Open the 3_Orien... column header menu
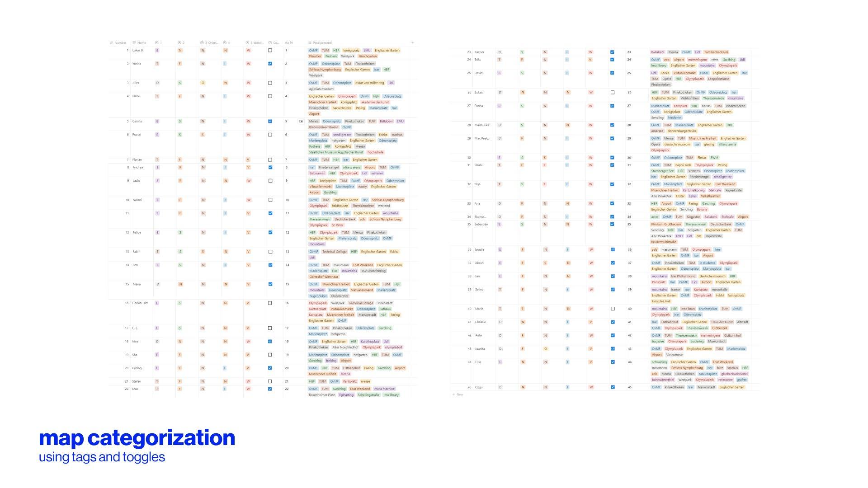The height and width of the screenshot is (488, 868). point(209,43)
